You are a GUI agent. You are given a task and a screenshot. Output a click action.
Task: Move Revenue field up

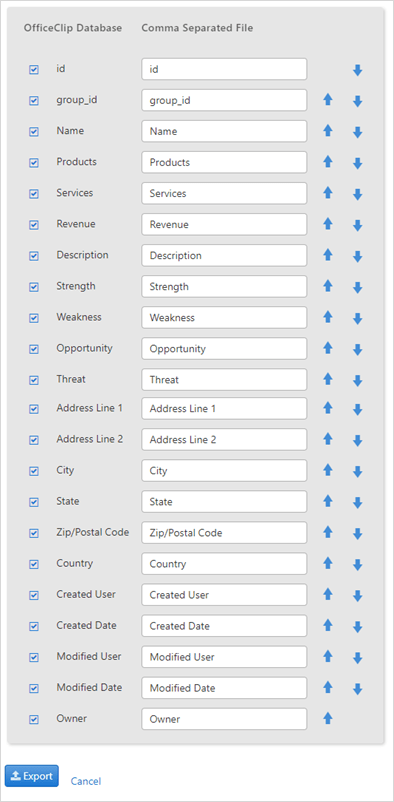tap(329, 224)
